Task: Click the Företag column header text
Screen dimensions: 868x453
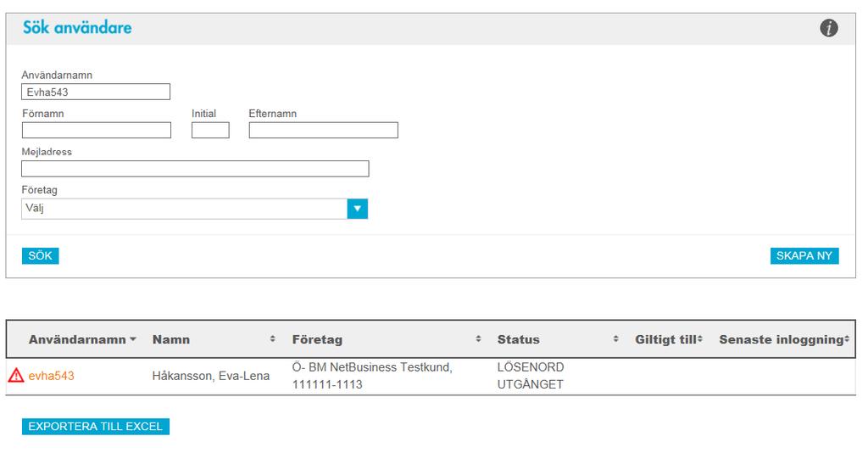Action: [317, 339]
